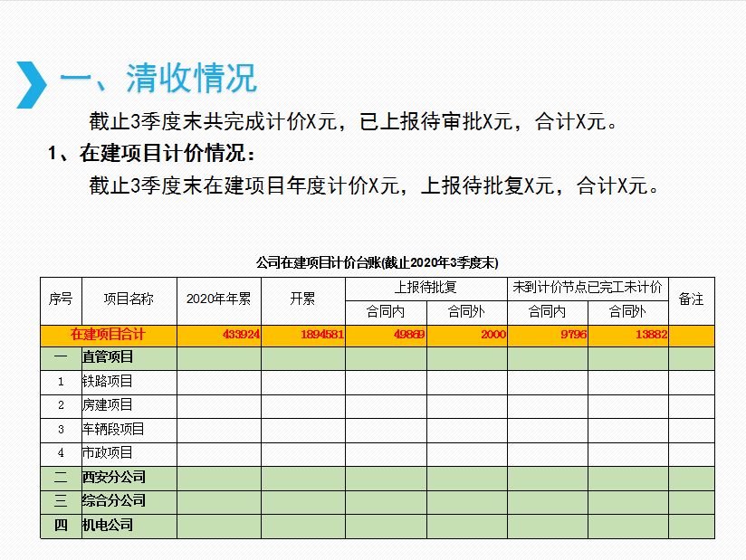The width and height of the screenshot is (746, 560).
Task: Click 合同外 under 未到计价节点已完工未计价
Action: 628,313
